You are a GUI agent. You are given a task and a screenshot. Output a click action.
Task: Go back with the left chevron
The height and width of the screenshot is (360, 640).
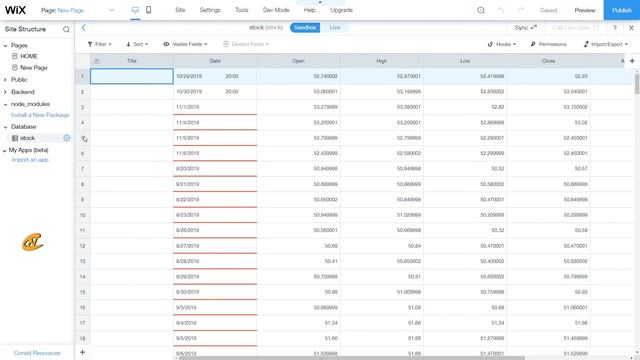[x=84, y=27]
